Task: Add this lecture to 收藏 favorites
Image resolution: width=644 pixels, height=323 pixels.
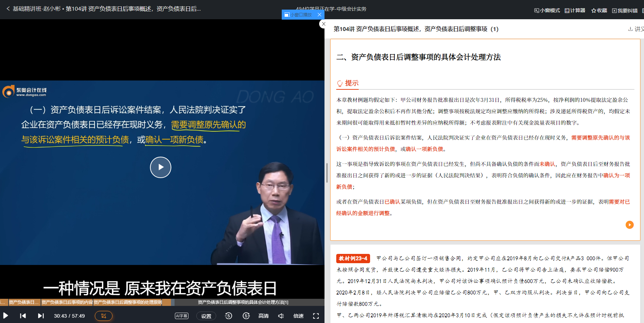Action: [x=599, y=10]
